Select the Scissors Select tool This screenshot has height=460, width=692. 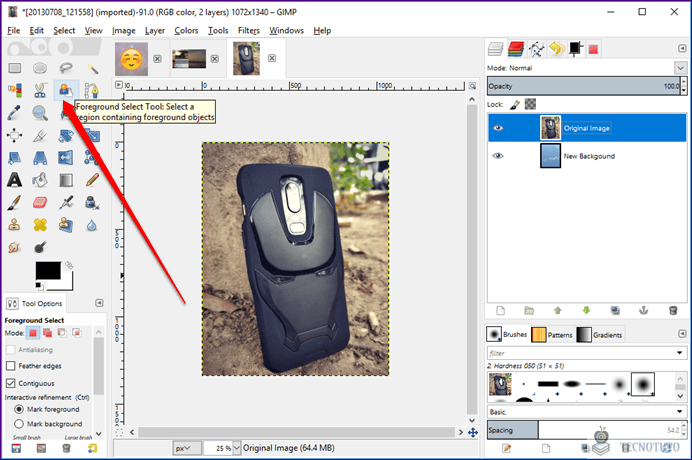tap(40, 90)
